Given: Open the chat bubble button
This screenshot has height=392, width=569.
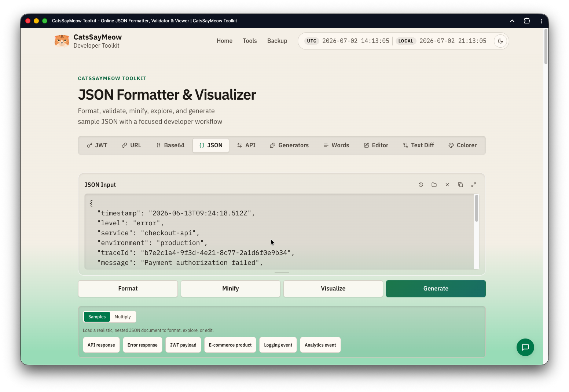Looking at the screenshot, I should click(x=525, y=347).
